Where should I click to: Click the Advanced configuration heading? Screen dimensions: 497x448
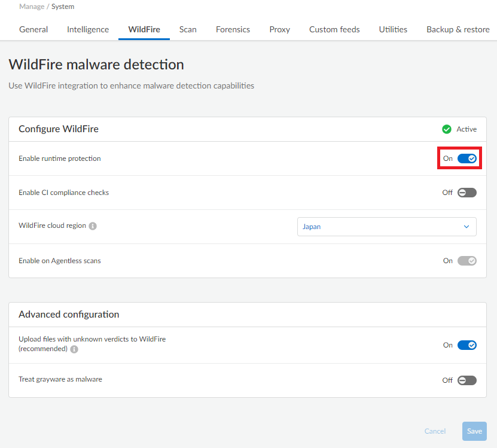69,314
